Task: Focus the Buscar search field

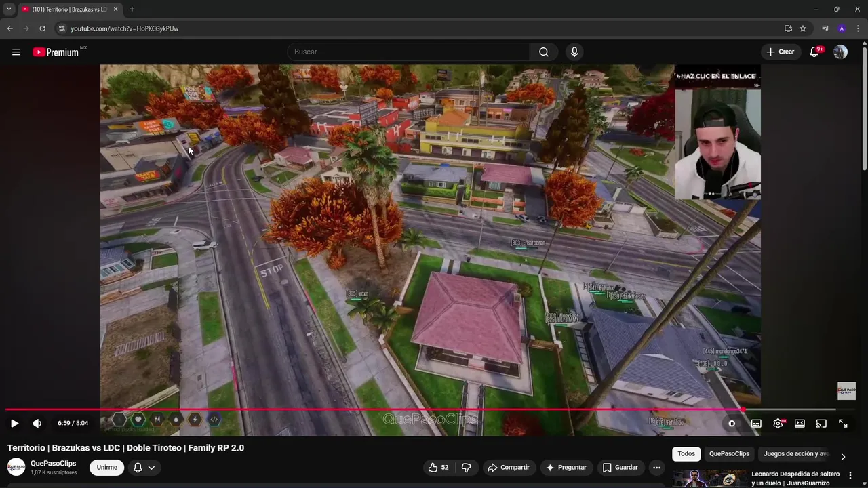Action: [408, 52]
